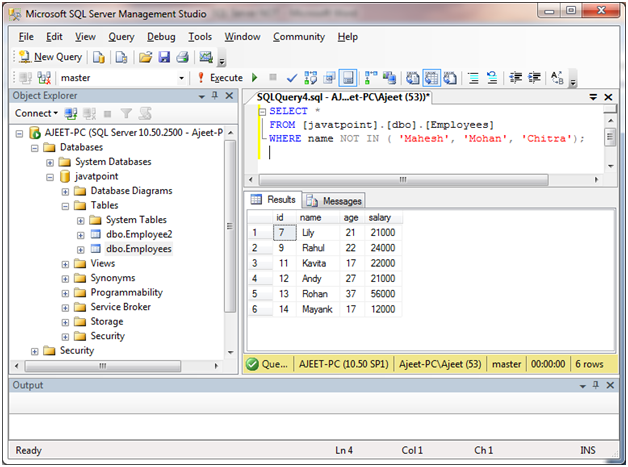628x467 pixels.
Task: Close the Output panel
Action: (610, 385)
